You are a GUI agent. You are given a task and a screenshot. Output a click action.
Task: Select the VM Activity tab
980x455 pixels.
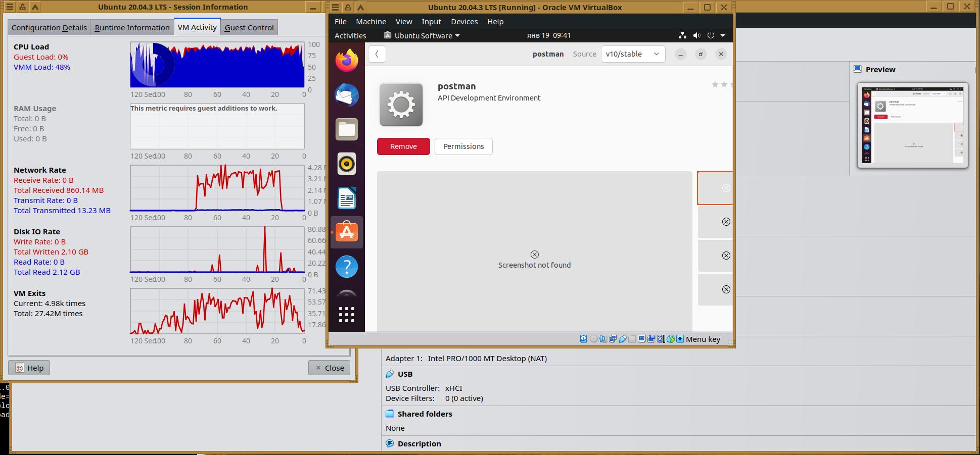tap(197, 27)
